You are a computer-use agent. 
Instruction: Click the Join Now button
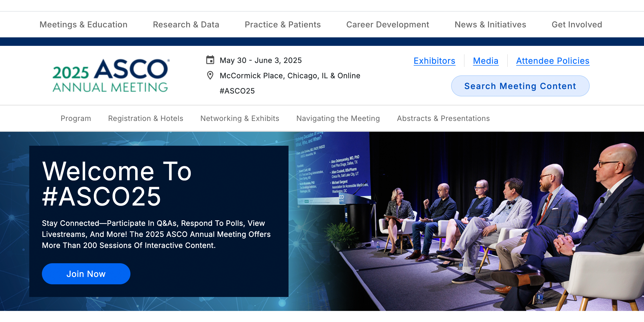click(x=86, y=274)
